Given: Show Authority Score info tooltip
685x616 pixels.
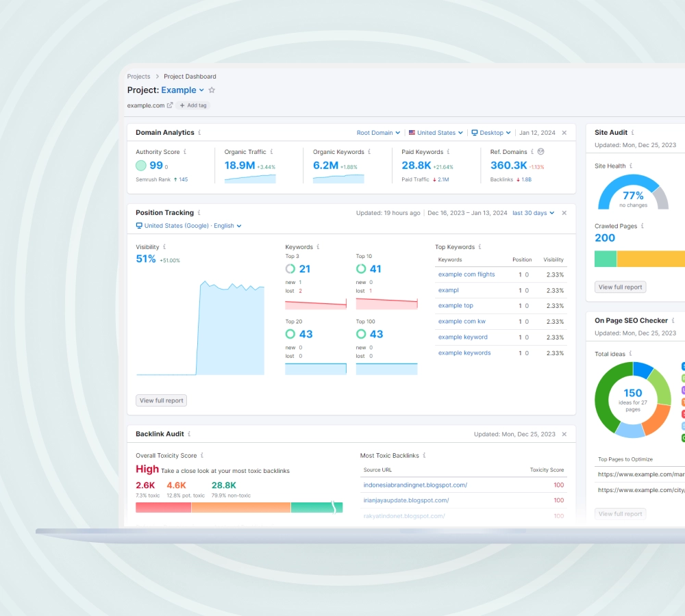Looking at the screenshot, I should click(185, 151).
